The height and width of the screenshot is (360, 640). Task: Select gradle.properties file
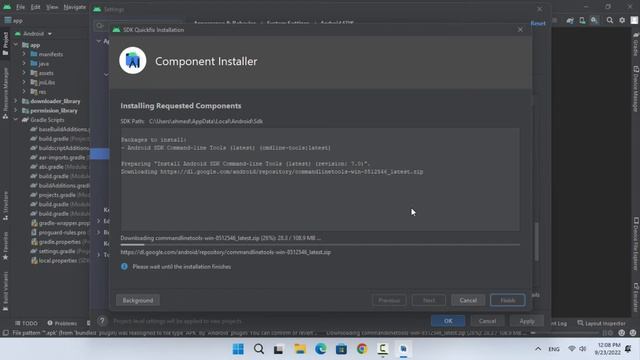click(x=60, y=242)
